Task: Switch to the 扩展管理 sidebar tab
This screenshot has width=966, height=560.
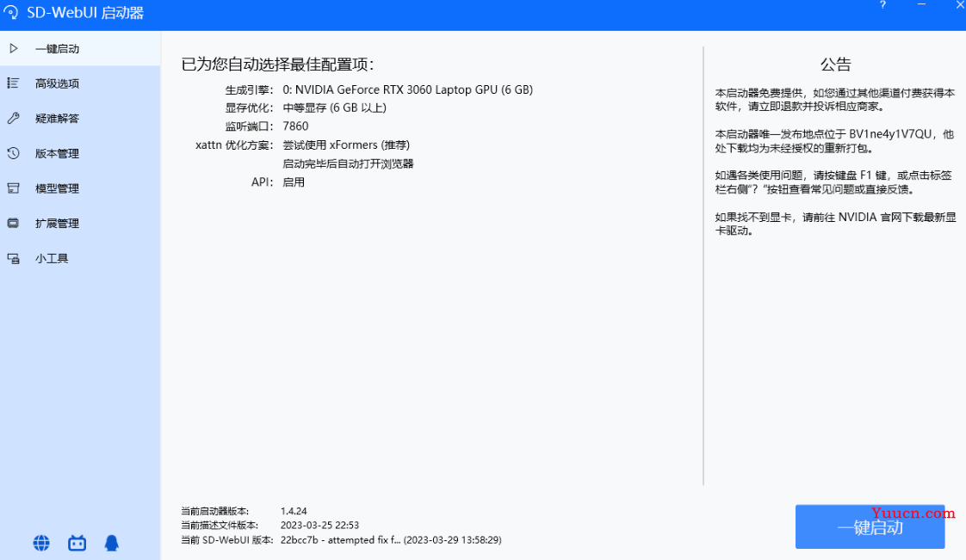Action: point(80,224)
